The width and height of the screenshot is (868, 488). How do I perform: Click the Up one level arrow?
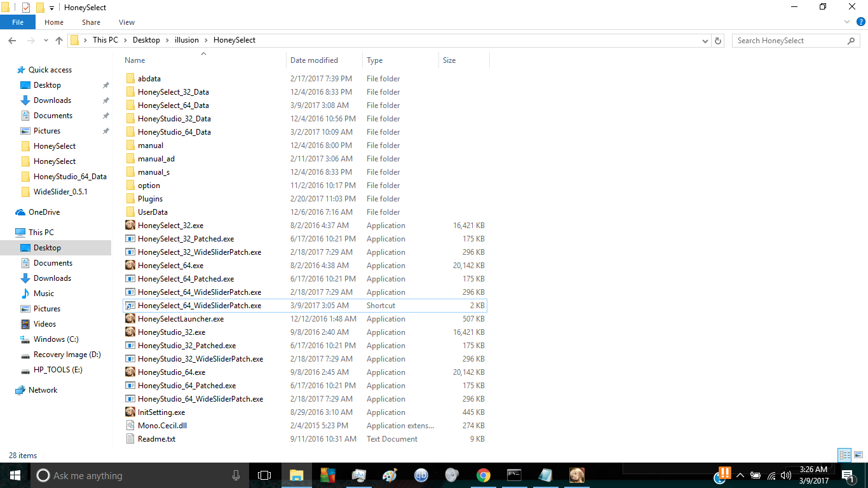[59, 41]
